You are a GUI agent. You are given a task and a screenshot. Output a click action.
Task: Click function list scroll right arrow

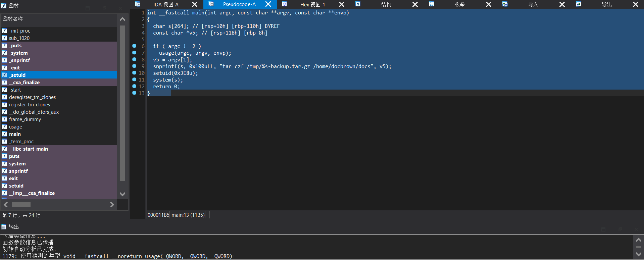(x=112, y=205)
